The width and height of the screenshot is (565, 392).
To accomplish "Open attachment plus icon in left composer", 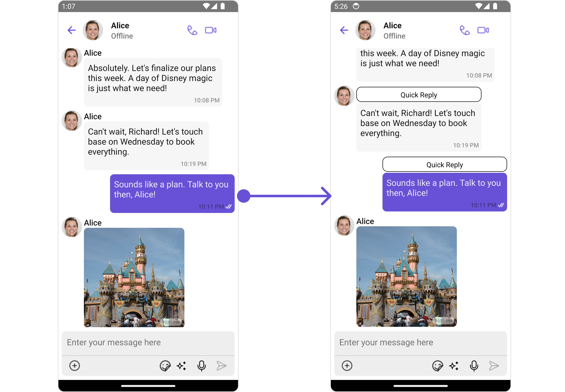I will pyautogui.click(x=75, y=365).
